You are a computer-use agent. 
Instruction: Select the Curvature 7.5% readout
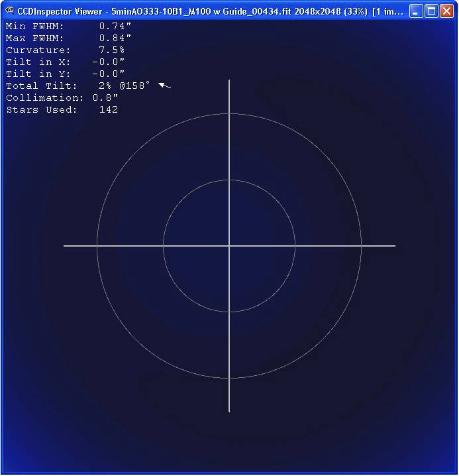click(66, 50)
